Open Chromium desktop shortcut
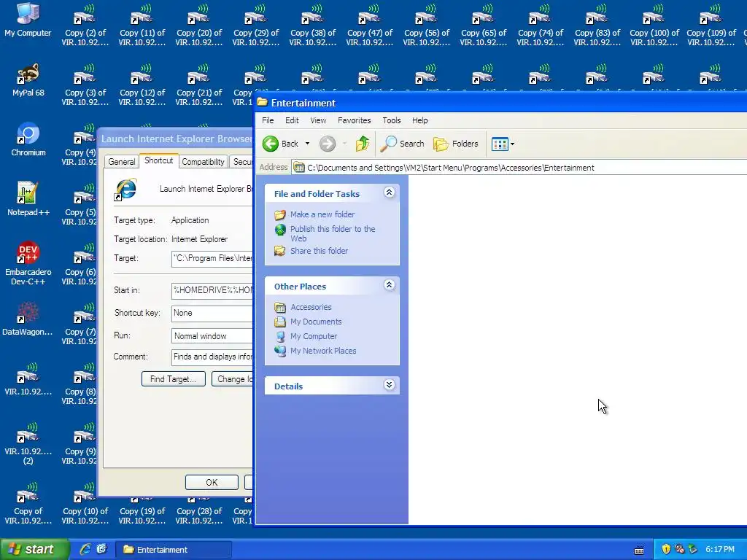Viewport: 747px width, 560px height. (28, 140)
